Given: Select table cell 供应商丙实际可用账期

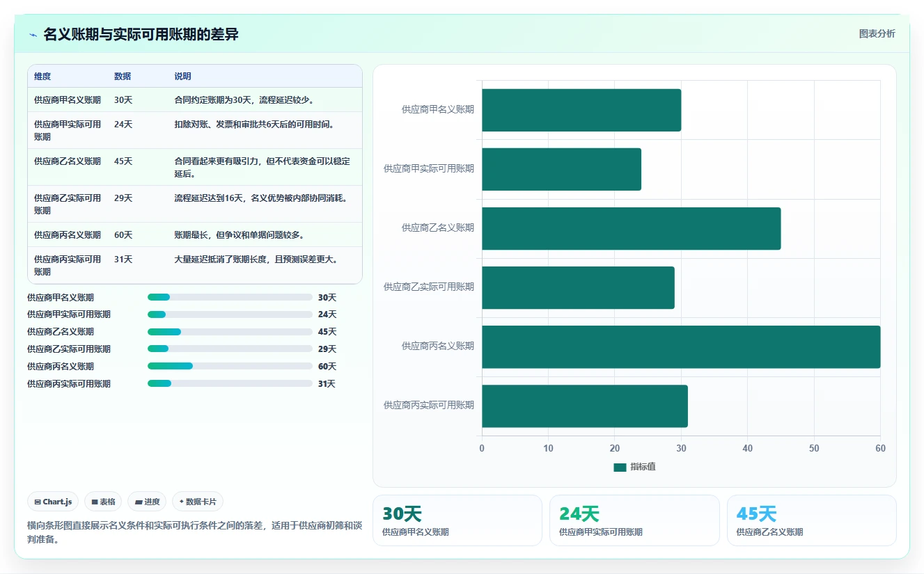Looking at the screenshot, I should 68,265.
